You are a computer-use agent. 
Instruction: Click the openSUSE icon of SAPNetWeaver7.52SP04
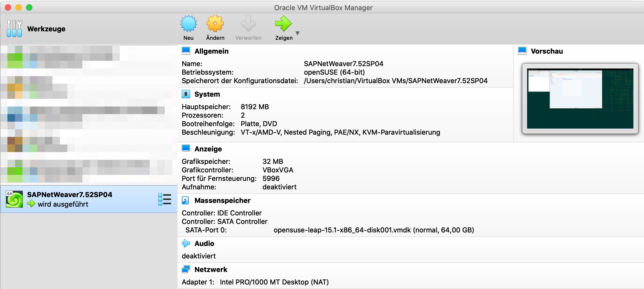tap(14, 199)
